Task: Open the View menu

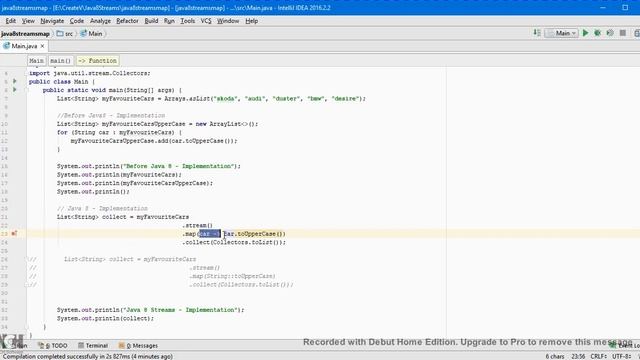Action: click(x=28, y=21)
